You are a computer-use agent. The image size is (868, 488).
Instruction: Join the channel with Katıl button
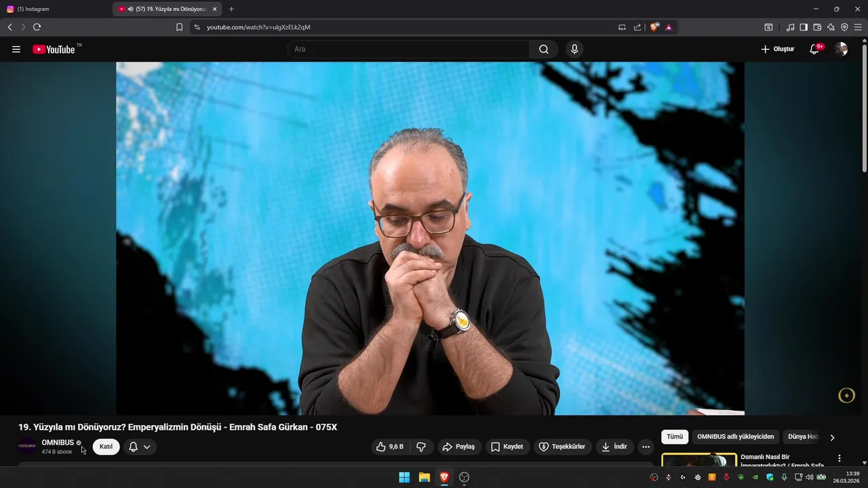[106, 447]
